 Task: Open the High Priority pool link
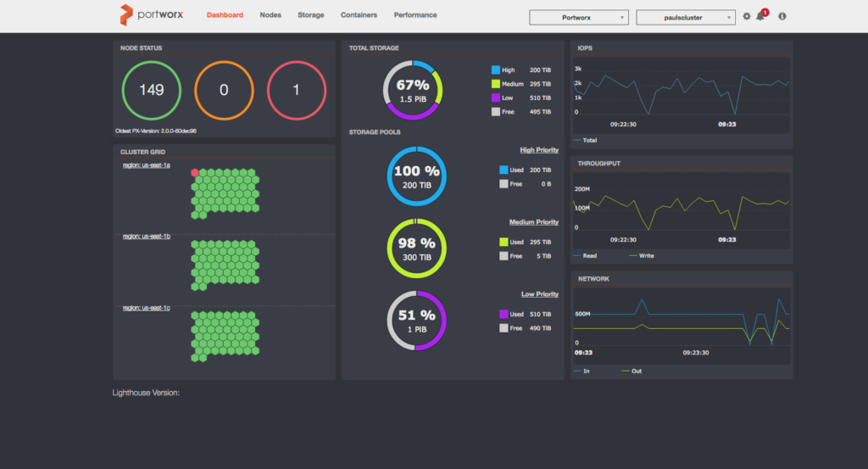click(539, 150)
